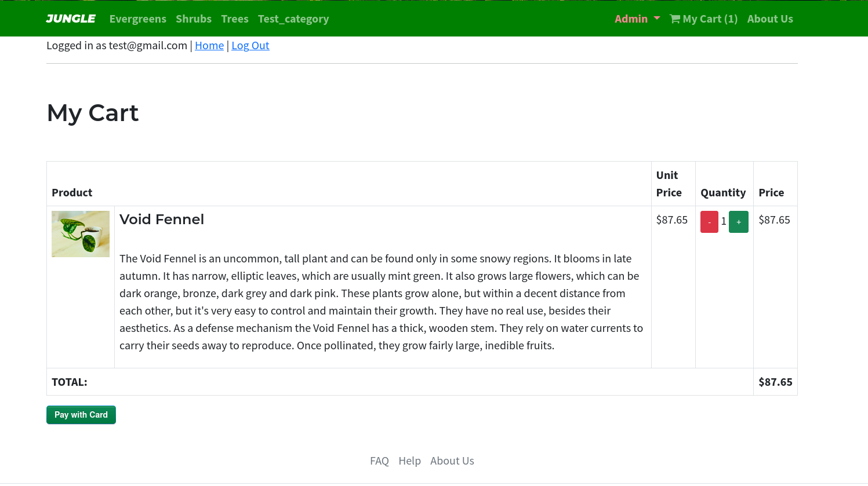Log Out of test@gmail.com account
The height and width of the screenshot is (486, 868).
pos(250,45)
